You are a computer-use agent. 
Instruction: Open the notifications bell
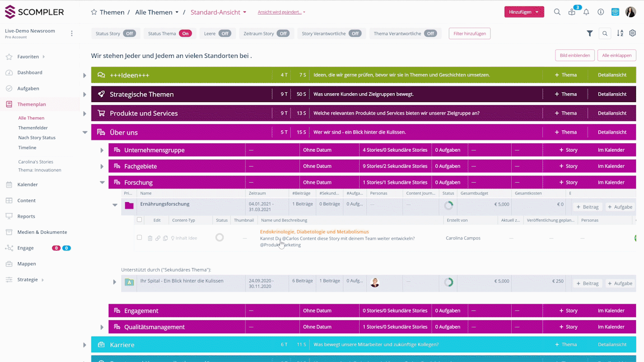(x=586, y=12)
